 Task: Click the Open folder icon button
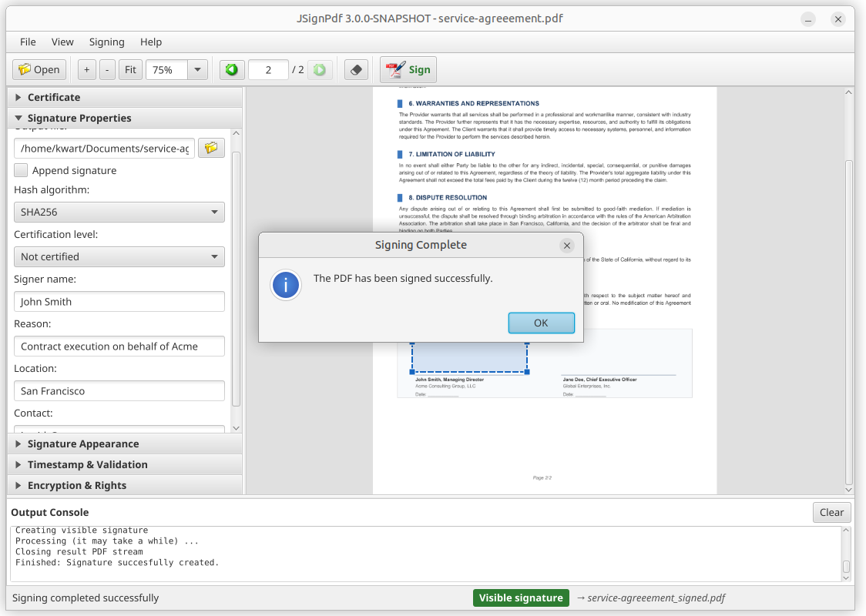pos(39,69)
